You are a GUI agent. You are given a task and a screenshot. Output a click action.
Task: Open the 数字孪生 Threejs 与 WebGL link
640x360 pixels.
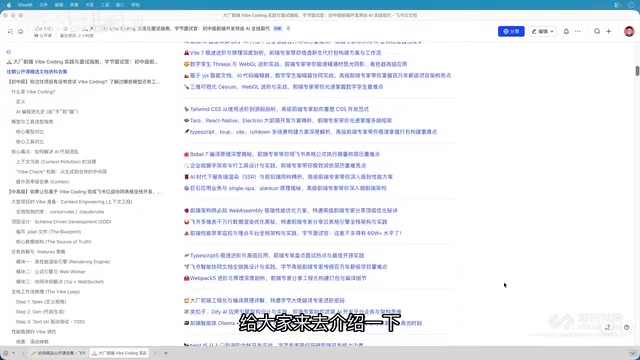pos(298,64)
